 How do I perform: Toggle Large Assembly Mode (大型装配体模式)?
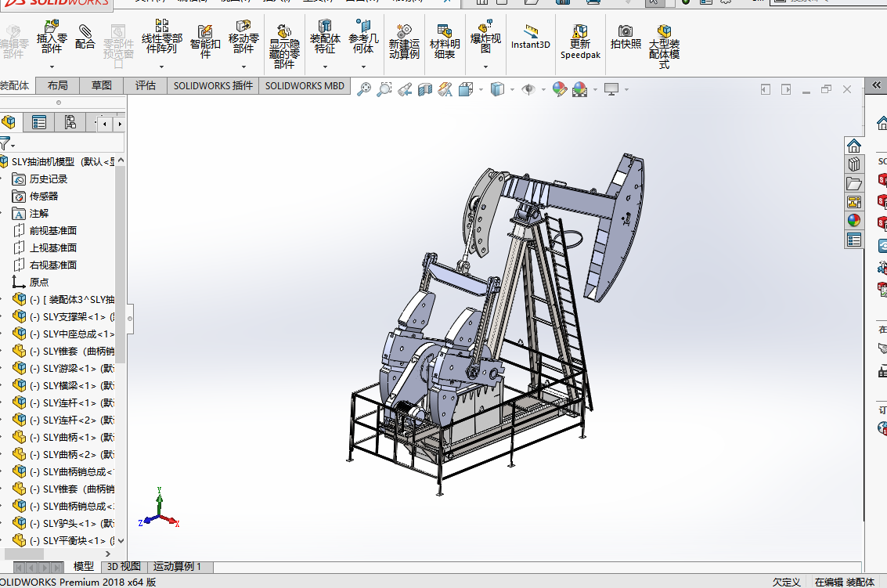pos(664,46)
